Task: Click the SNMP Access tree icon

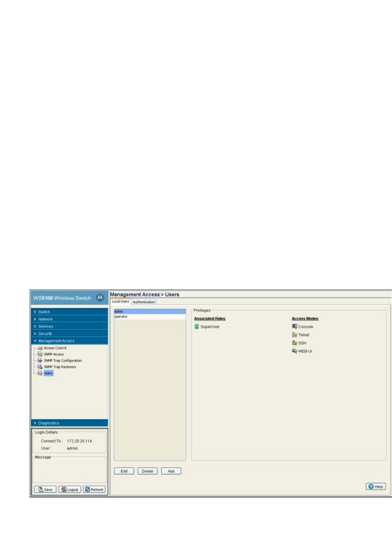Action: pyautogui.click(x=40, y=354)
